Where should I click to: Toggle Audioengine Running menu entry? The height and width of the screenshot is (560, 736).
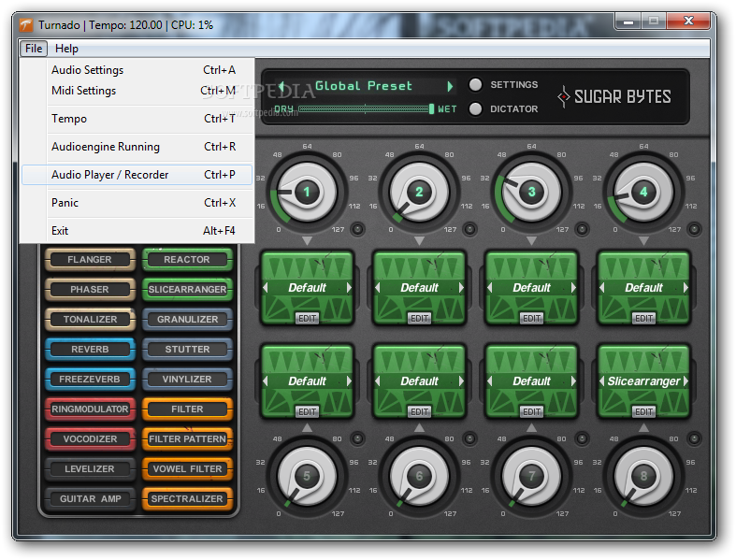click(x=137, y=147)
